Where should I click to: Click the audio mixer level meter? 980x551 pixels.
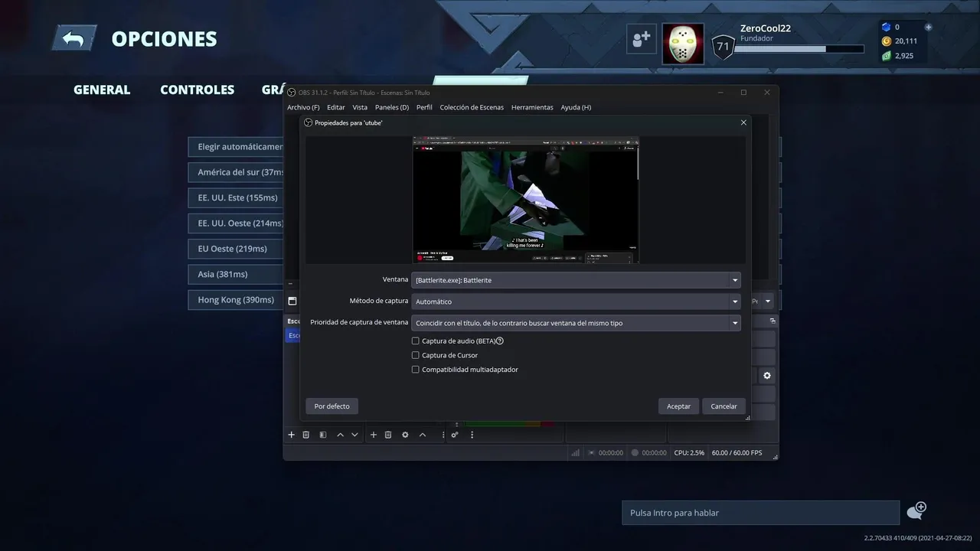(509, 424)
